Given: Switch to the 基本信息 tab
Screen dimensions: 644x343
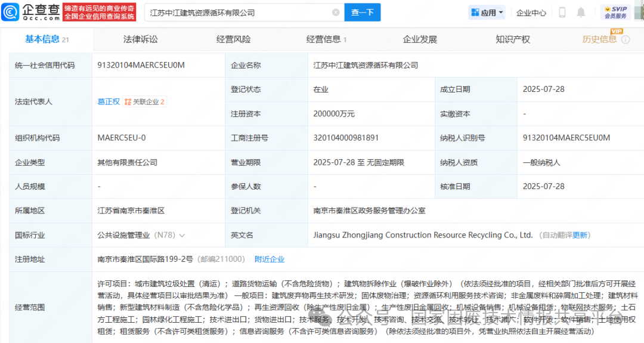Looking at the screenshot, I should point(47,39).
